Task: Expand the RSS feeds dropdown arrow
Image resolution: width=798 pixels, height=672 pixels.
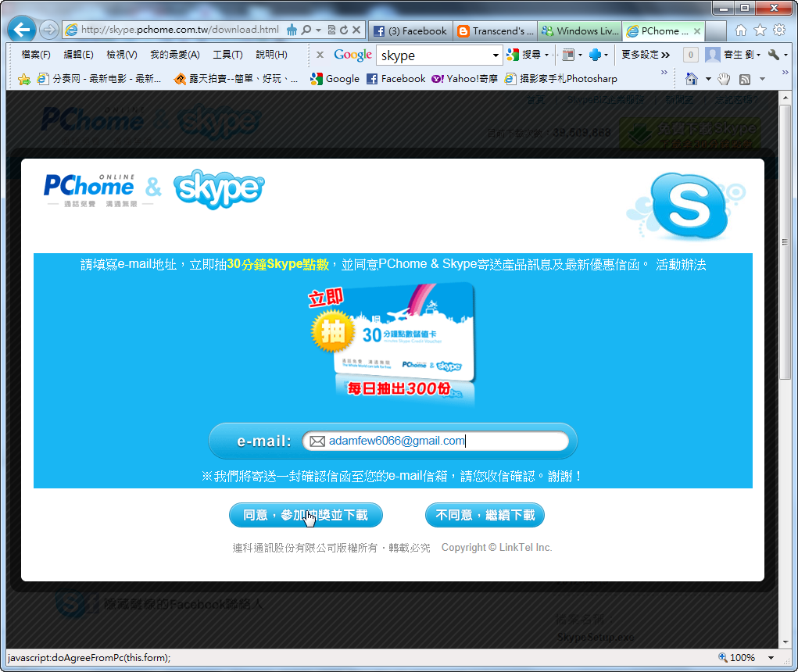Action: click(762, 79)
